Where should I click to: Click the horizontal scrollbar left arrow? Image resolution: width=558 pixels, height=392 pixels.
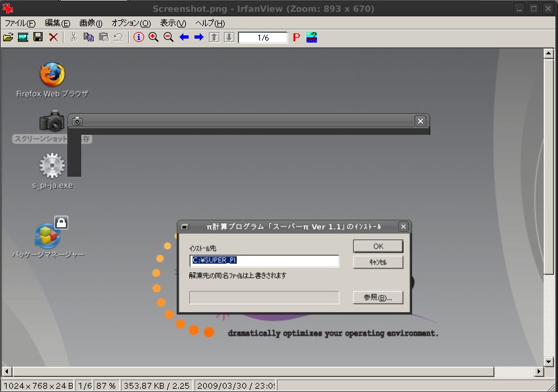coord(7,372)
